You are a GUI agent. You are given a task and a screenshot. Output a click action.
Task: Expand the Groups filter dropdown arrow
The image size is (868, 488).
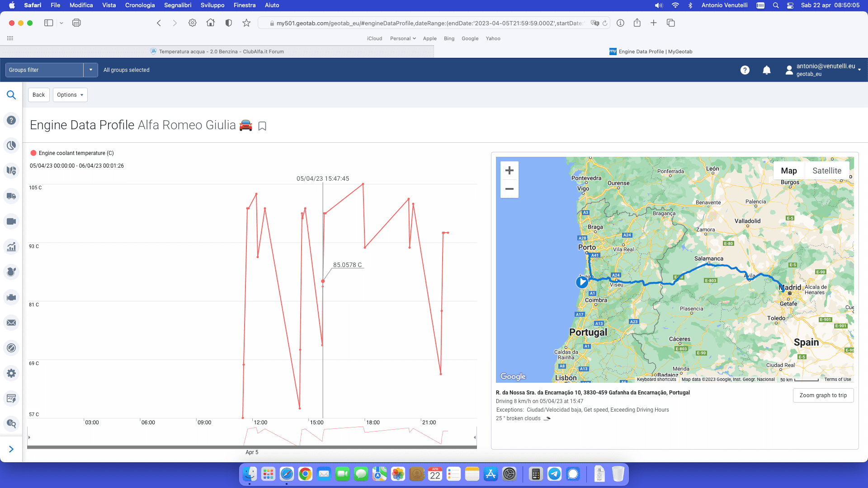[91, 70]
